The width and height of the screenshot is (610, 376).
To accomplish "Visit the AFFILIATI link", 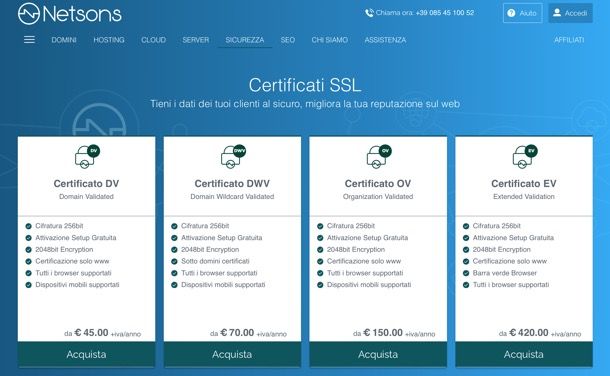I will click(x=569, y=40).
